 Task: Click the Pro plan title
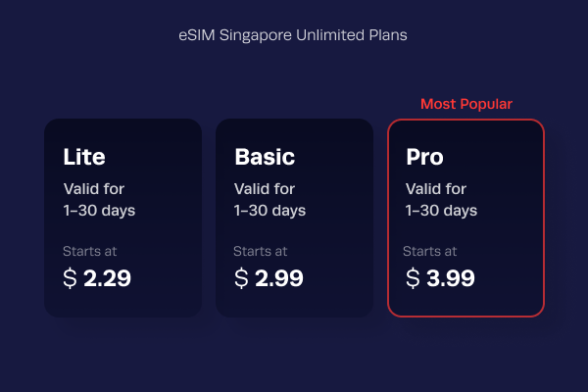[x=425, y=157]
